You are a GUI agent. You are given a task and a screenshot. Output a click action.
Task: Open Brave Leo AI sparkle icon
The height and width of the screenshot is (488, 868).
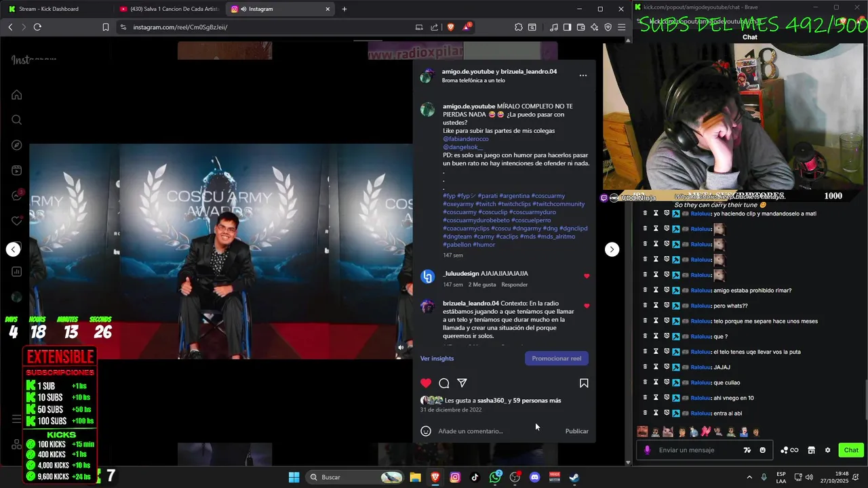(x=595, y=27)
